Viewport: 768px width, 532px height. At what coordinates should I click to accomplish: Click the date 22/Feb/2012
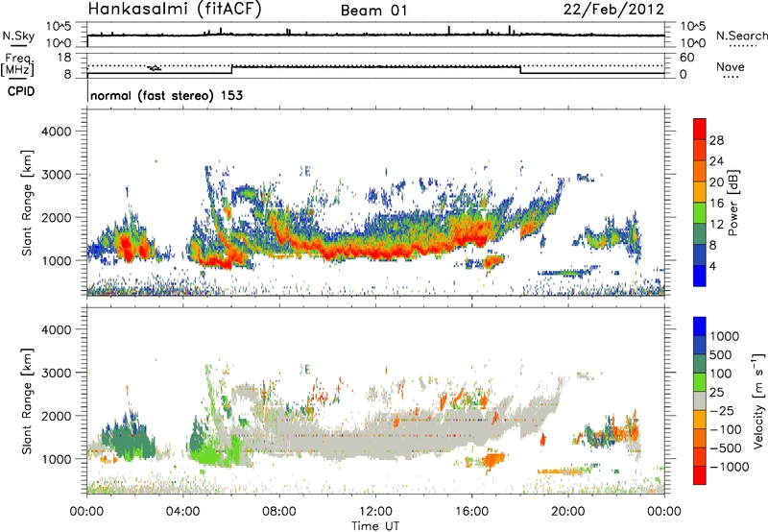pyautogui.click(x=613, y=10)
